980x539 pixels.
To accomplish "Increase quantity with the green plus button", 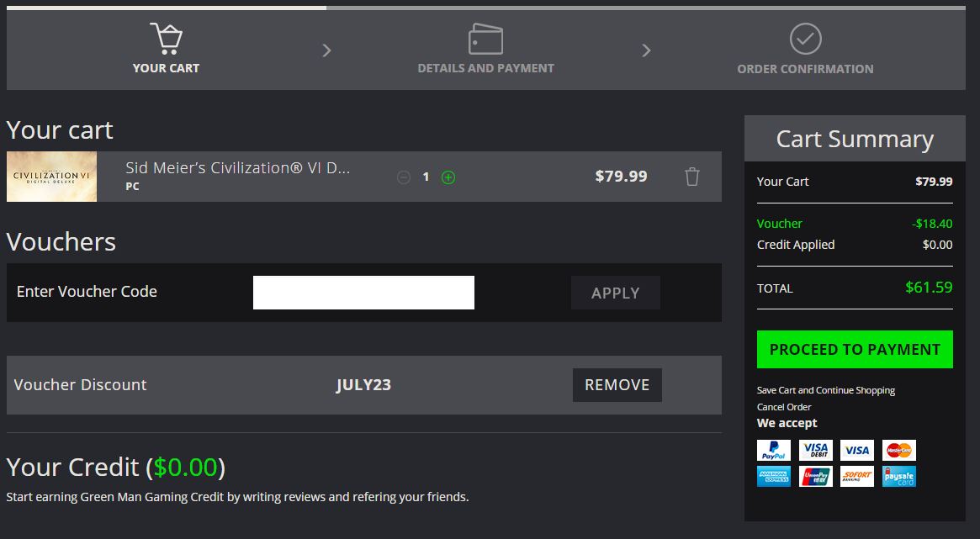I will pyautogui.click(x=448, y=177).
